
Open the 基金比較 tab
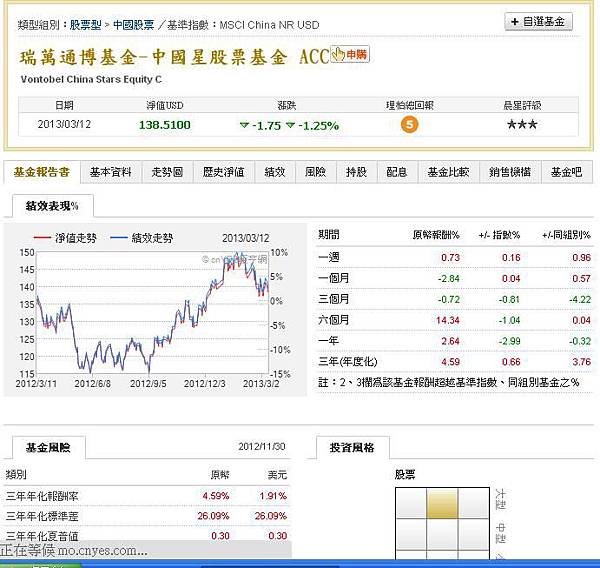pos(448,172)
